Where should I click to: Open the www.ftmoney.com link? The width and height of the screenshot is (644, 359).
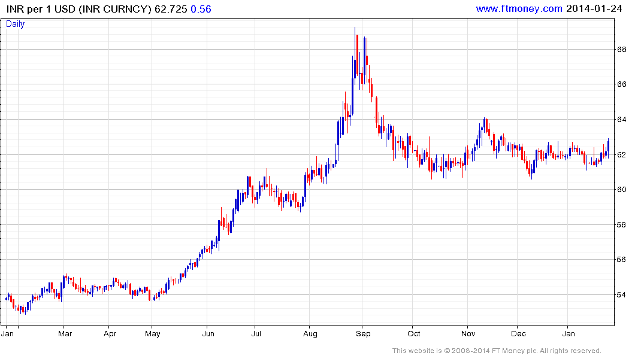pyautogui.click(x=519, y=8)
